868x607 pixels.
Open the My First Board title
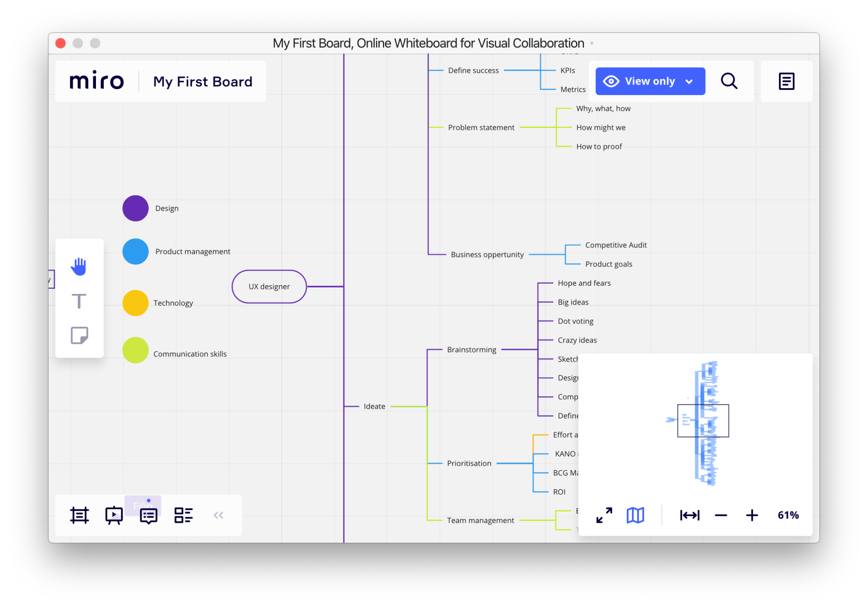coord(202,82)
